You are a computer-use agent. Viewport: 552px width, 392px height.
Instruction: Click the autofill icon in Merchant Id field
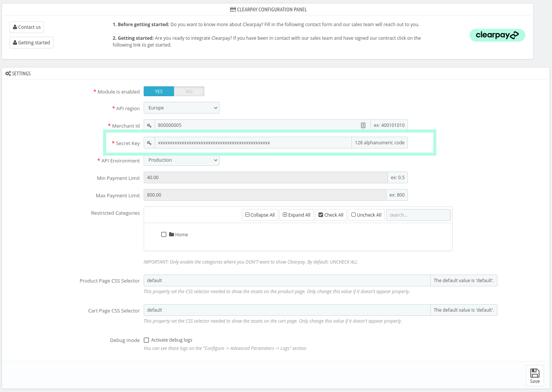pyautogui.click(x=363, y=125)
